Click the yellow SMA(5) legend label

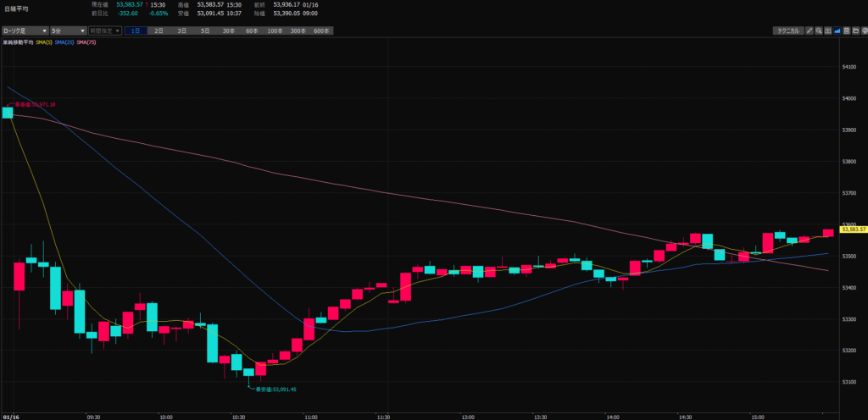(45, 42)
